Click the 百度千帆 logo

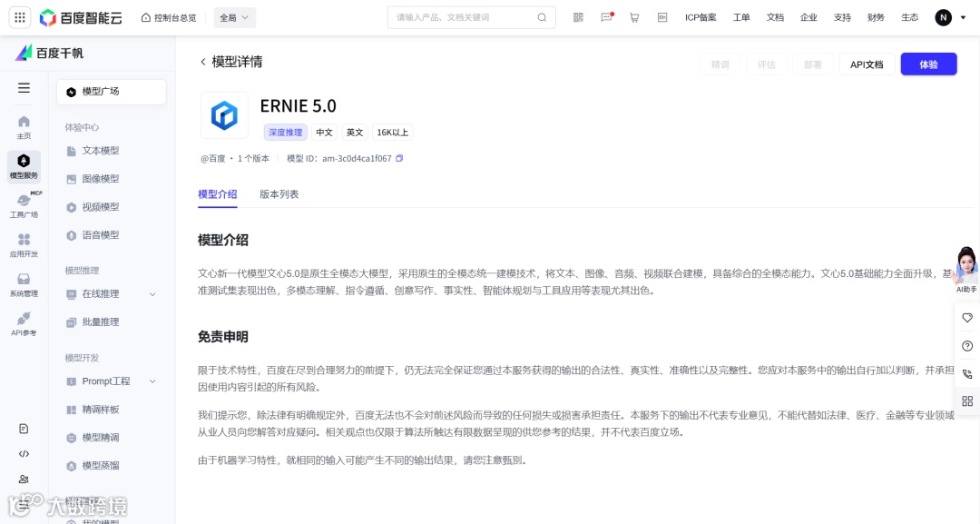[x=49, y=54]
